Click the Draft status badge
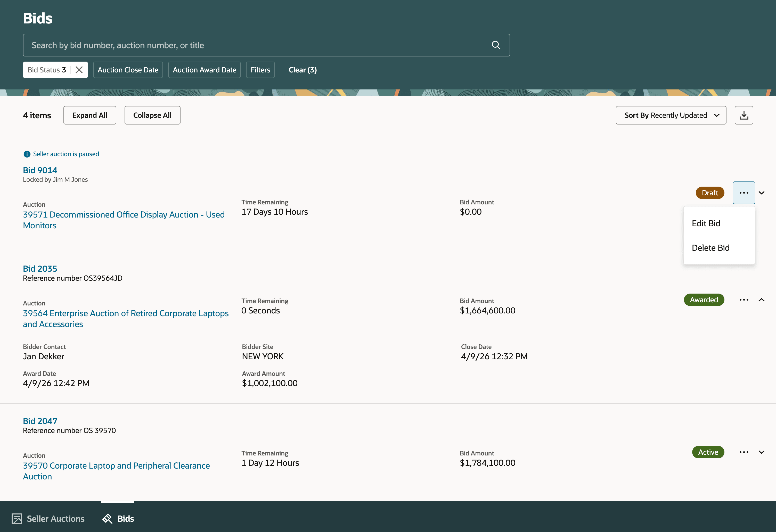776x532 pixels. pyautogui.click(x=710, y=193)
